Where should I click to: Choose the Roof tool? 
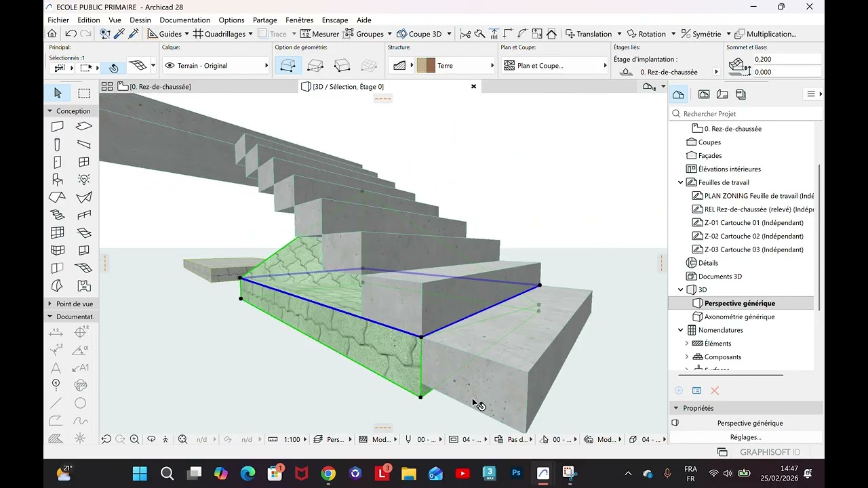[x=58, y=197]
